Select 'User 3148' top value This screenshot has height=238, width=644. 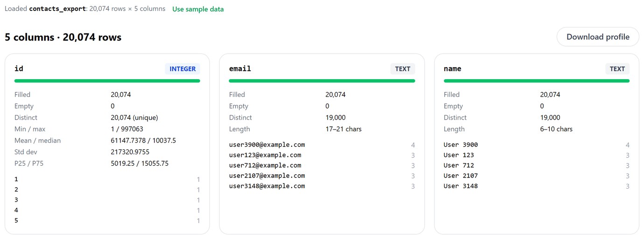pyautogui.click(x=461, y=186)
